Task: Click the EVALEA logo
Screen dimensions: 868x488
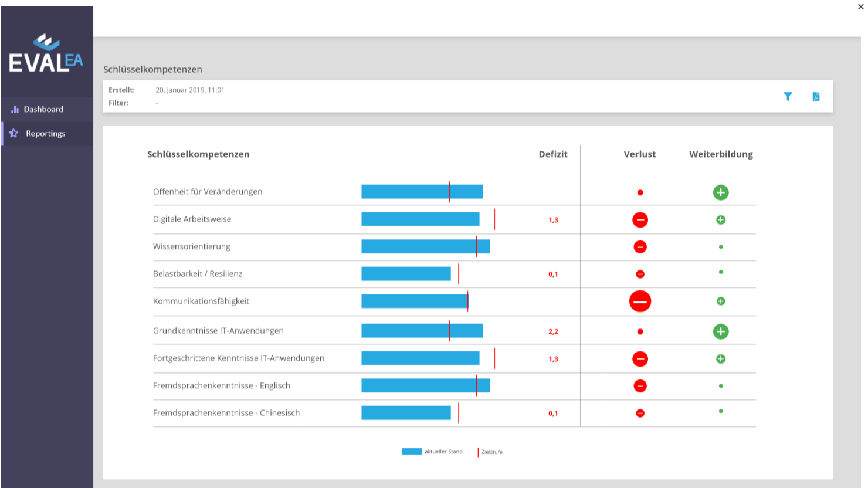Action: 46,54
